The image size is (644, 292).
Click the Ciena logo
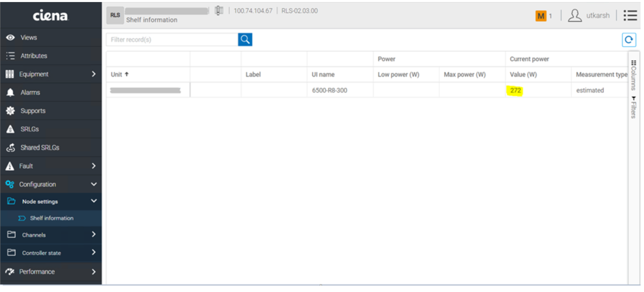coord(50,15)
